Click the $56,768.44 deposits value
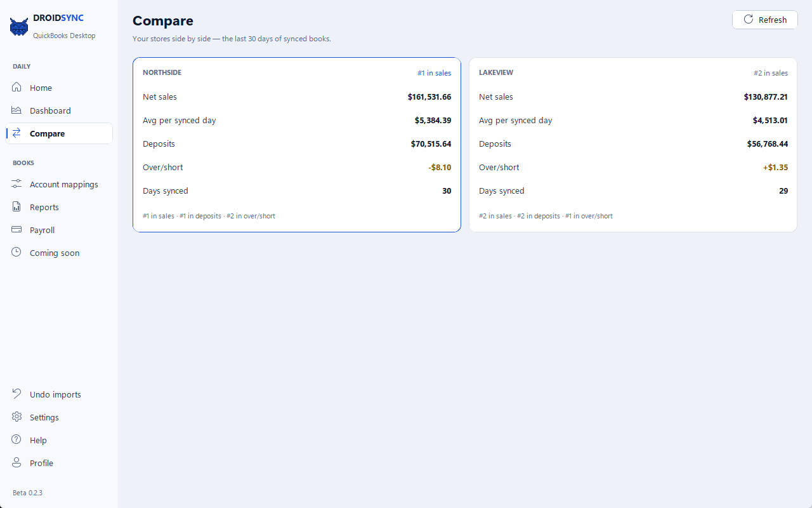Image resolution: width=812 pixels, height=508 pixels. (x=768, y=144)
